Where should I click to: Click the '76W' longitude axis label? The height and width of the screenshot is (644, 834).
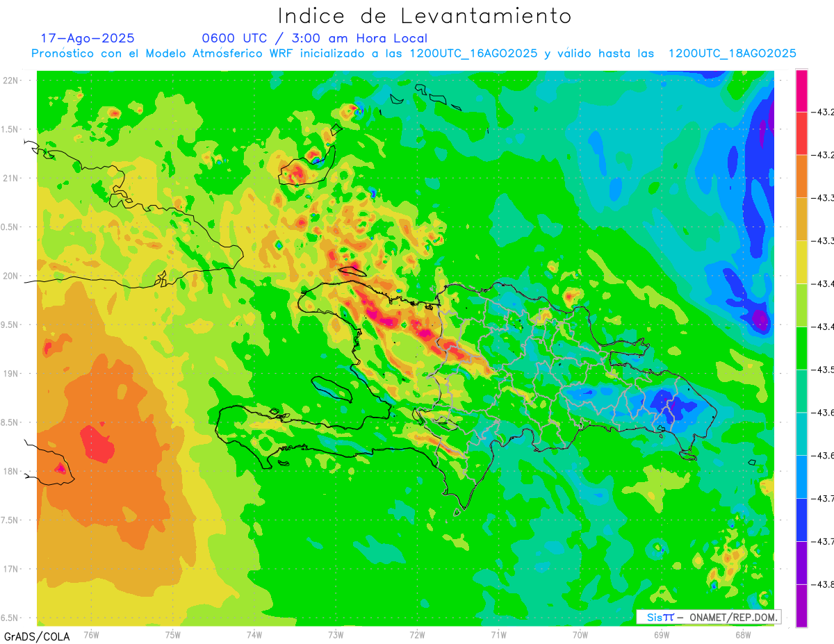click(x=91, y=634)
